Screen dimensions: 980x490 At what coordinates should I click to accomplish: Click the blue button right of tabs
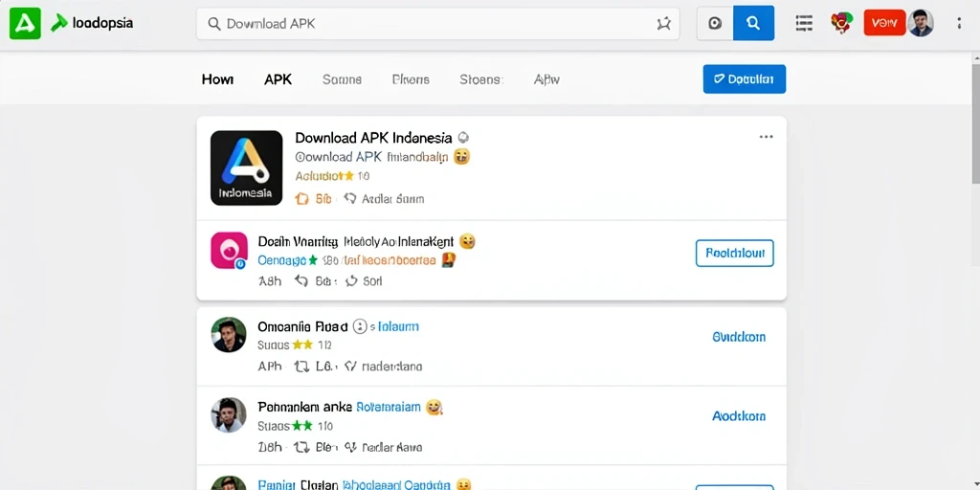[x=745, y=79]
